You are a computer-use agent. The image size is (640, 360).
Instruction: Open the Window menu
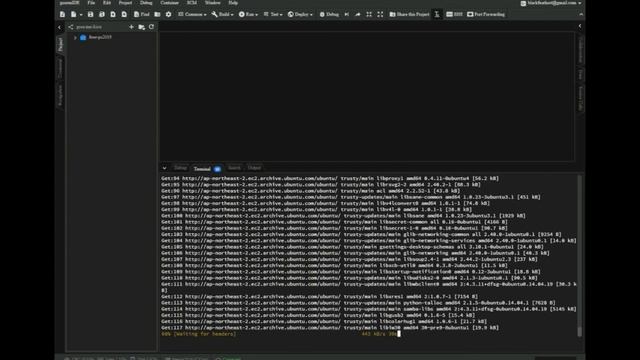pos(212,3)
